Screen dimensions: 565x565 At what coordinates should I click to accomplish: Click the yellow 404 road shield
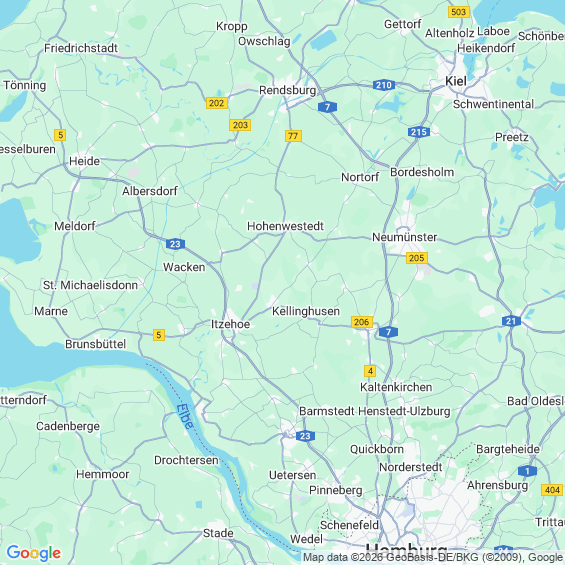tap(552, 490)
